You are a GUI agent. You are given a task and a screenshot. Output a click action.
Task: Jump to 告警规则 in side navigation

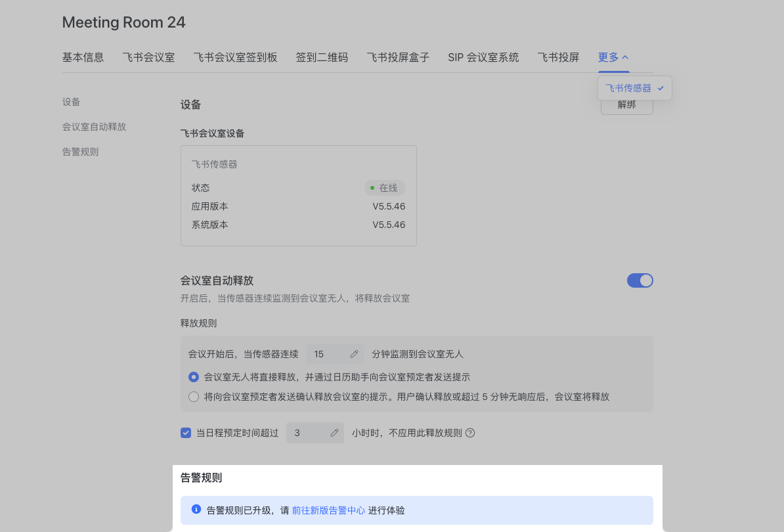[81, 152]
